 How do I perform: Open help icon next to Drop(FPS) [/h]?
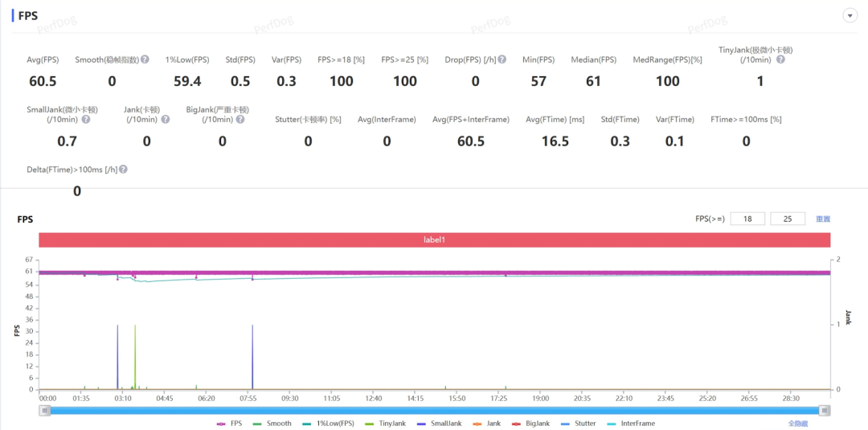pos(502,59)
